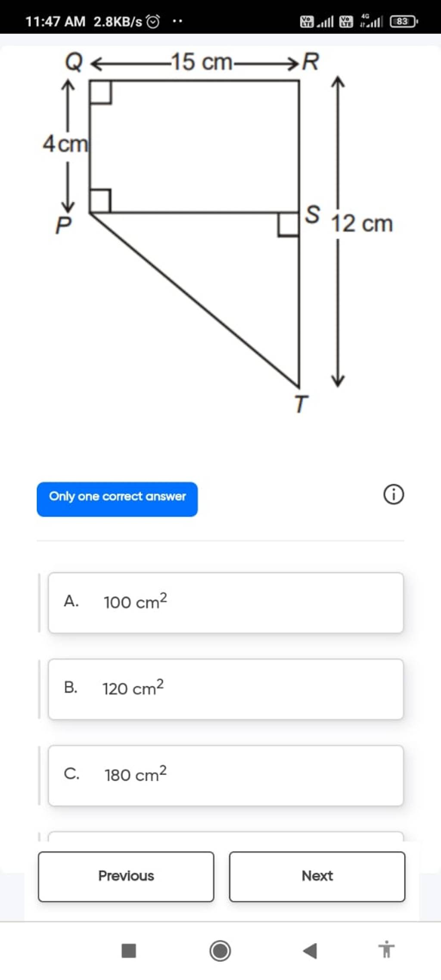The width and height of the screenshot is (441, 980).
Task: Click the Next button
Action: click(x=317, y=876)
